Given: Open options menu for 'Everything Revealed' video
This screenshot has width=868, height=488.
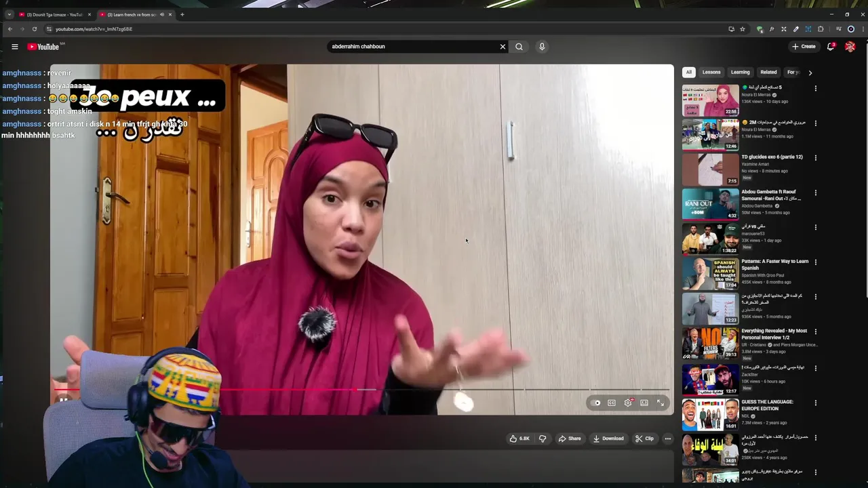Looking at the screenshot, I should tap(816, 332).
